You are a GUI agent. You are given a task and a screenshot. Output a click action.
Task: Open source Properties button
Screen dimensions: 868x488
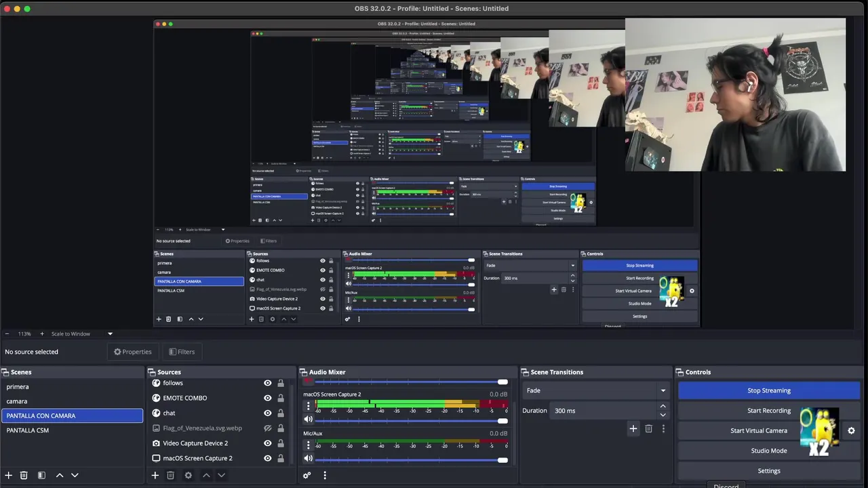click(133, 352)
